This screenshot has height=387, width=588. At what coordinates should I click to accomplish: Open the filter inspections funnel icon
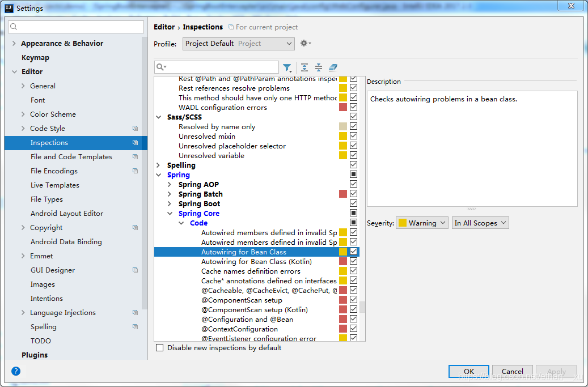pos(287,67)
